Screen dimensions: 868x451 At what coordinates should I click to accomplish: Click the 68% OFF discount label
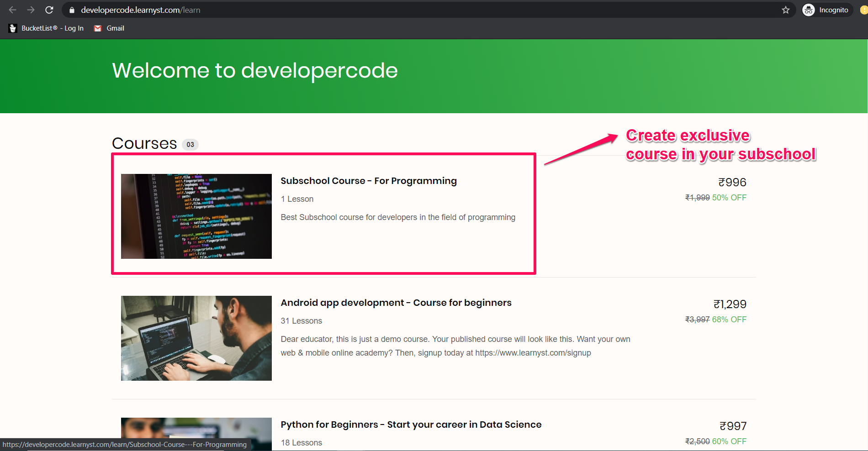(729, 320)
